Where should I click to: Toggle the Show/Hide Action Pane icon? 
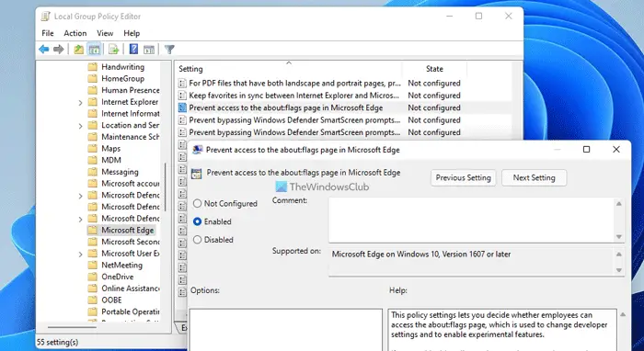point(149,50)
